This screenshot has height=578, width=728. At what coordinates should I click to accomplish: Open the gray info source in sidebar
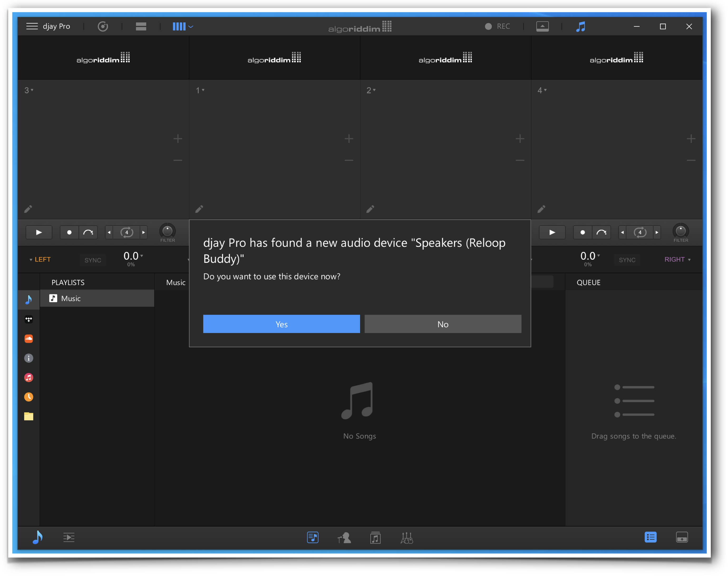(x=29, y=358)
